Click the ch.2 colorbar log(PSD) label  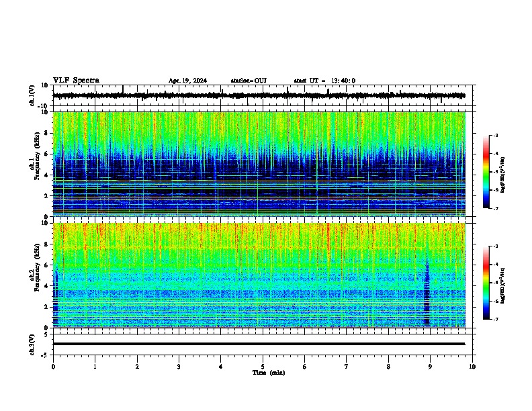[x=503, y=285]
